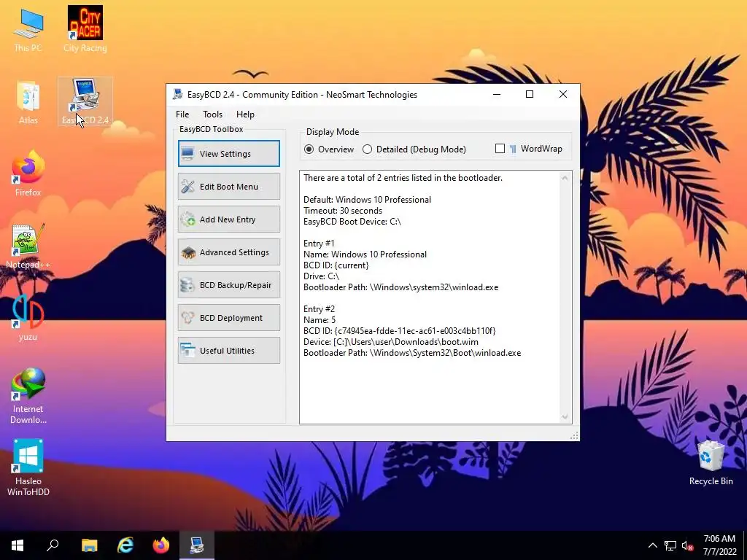Open the File menu
The width and height of the screenshot is (747, 560).
(182, 114)
